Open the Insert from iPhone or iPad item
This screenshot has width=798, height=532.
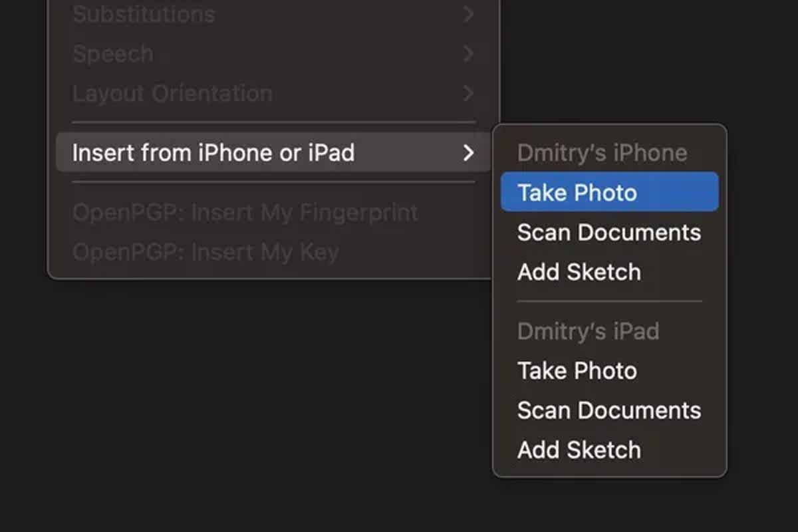click(213, 153)
